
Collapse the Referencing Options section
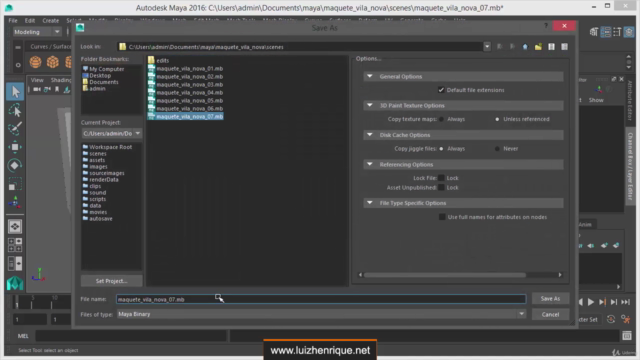(x=370, y=164)
